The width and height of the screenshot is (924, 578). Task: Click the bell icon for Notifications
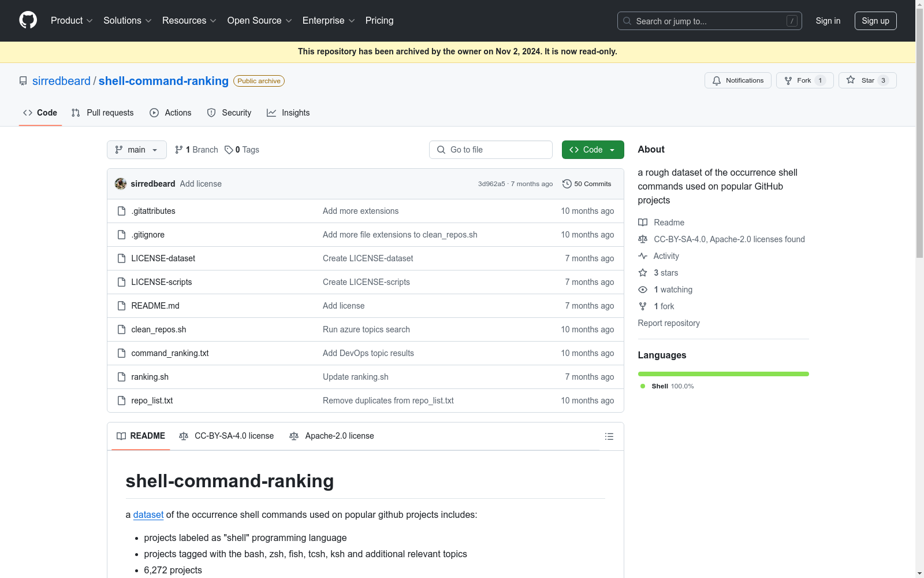click(x=717, y=80)
